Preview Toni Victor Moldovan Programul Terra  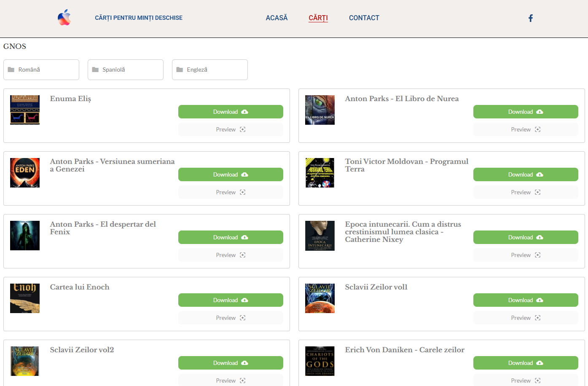pos(526,192)
